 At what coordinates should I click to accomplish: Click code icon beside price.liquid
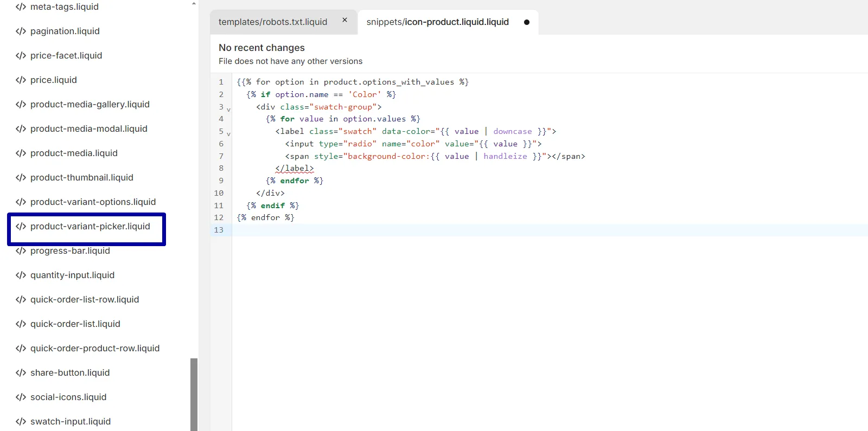(x=21, y=80)
